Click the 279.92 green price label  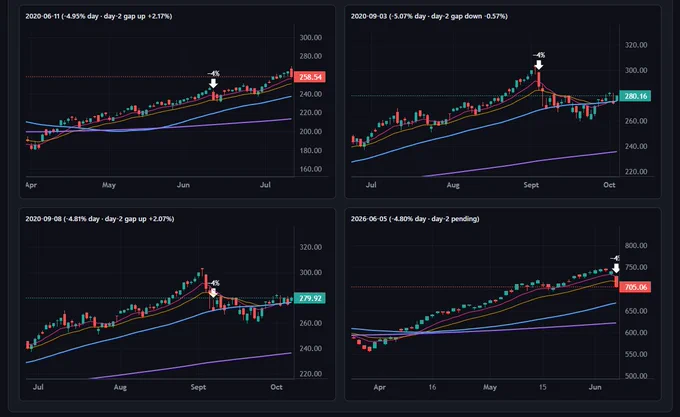[x=310, y=298]
